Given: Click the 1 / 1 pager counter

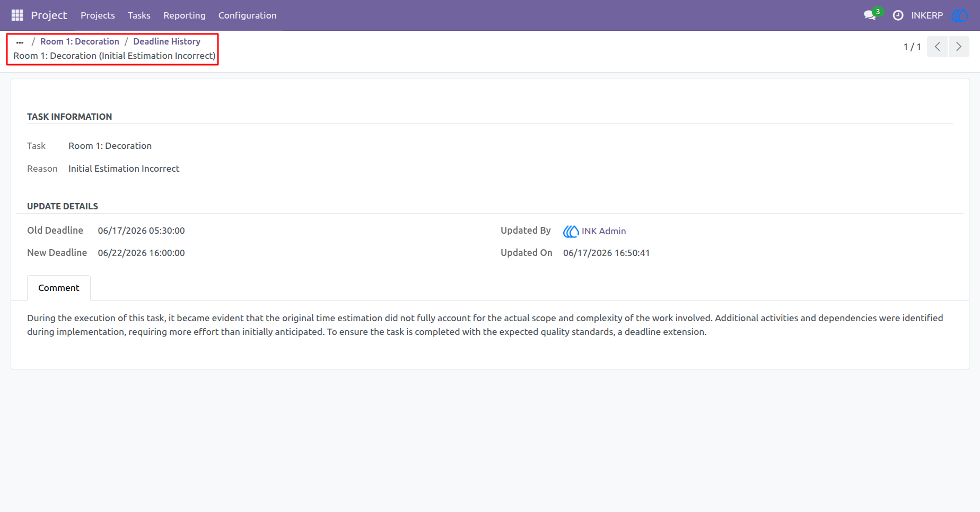Looking at the screenshot, I should 912,47.
